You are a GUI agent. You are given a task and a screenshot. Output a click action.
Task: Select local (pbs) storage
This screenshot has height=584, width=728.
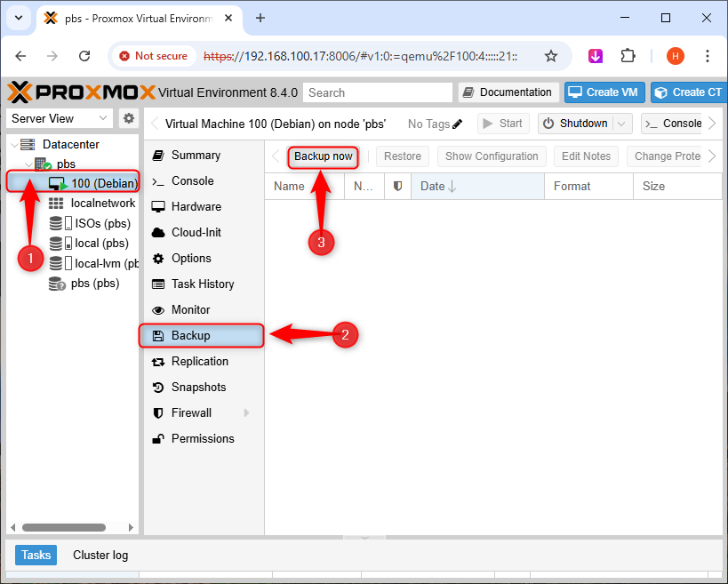(101, 244)
